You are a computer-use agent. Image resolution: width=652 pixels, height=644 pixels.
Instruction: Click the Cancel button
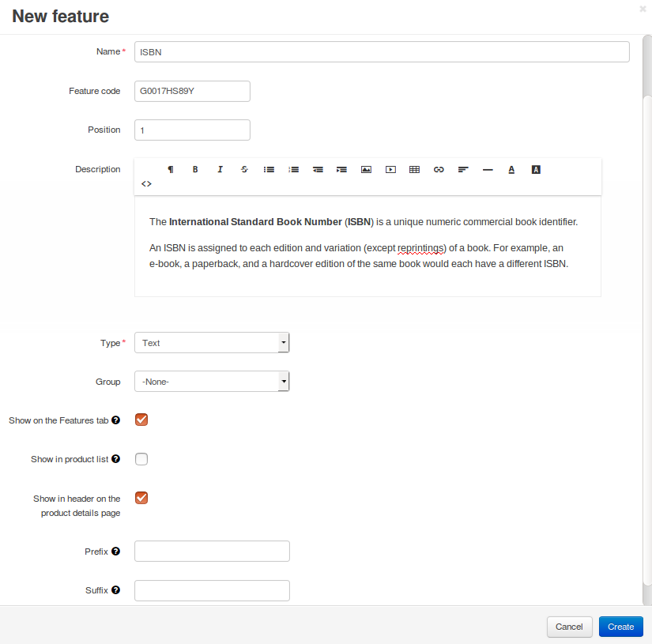569,627
